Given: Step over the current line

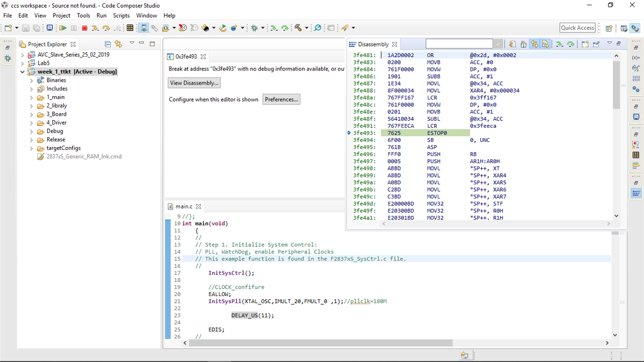Looking at the screenshot, I should click(107, 28).
